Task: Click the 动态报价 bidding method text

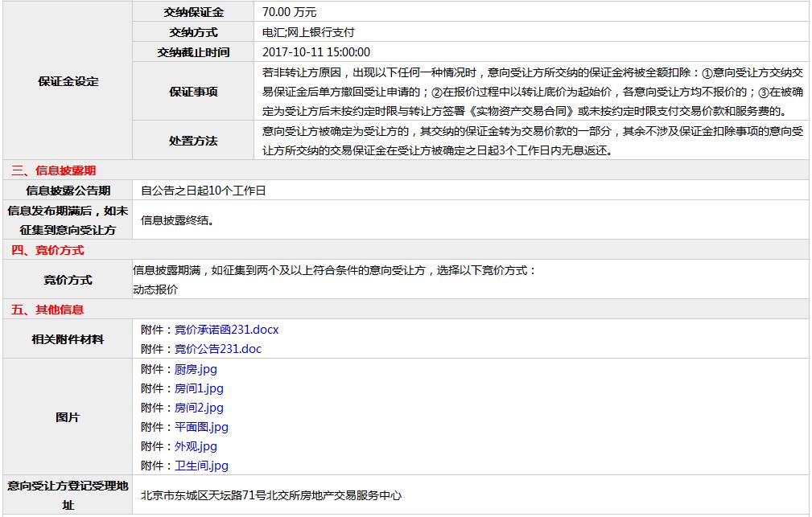Action: [155, 289]
